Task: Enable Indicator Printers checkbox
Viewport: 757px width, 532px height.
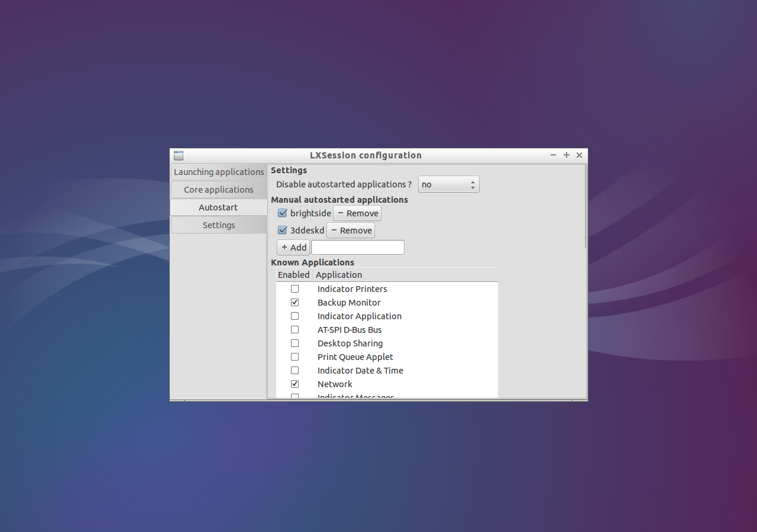Action: (295, 289)
